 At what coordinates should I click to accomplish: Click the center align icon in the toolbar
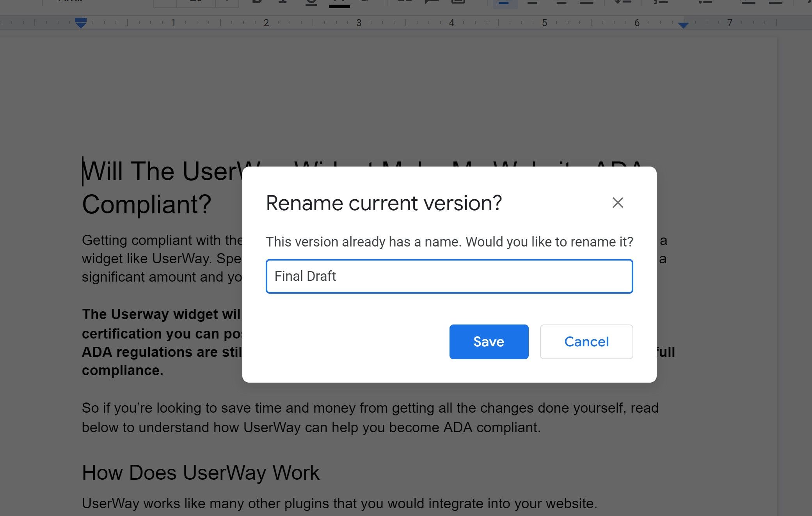point(533,3)
